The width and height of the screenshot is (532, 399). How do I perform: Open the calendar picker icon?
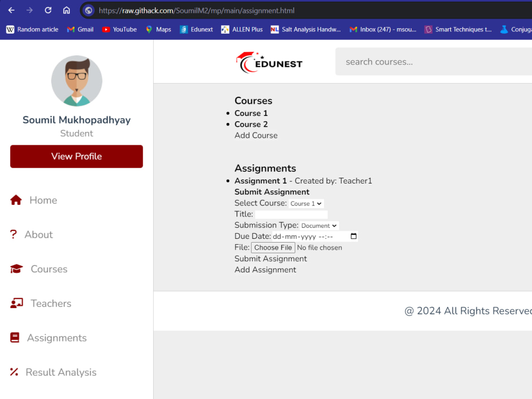coord(354,236)
